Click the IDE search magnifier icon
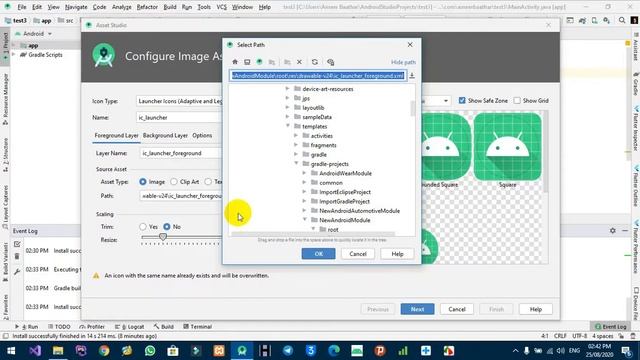The height and width of the screenshot is (360, 640). 622,20
